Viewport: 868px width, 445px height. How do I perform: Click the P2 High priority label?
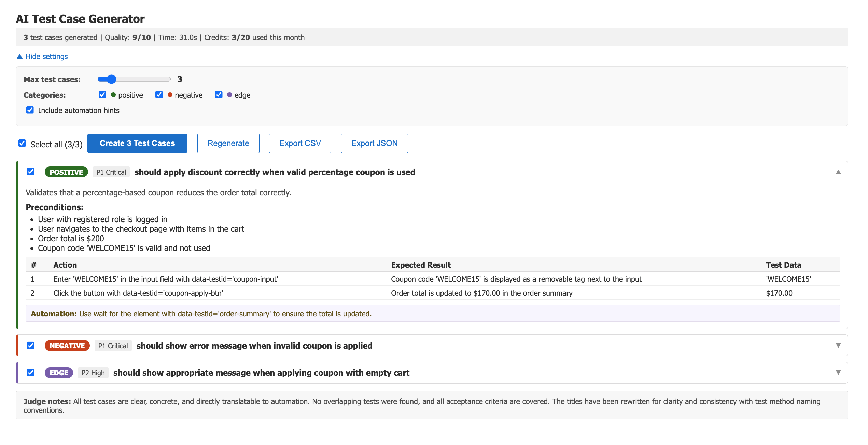pyautogui.click(x=93, y=373)
